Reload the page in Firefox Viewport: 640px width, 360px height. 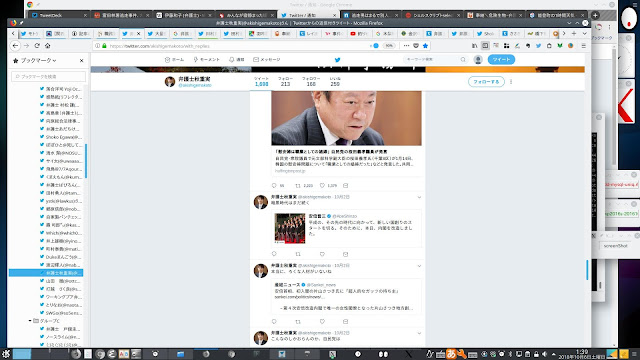click(x=37, y=46)
